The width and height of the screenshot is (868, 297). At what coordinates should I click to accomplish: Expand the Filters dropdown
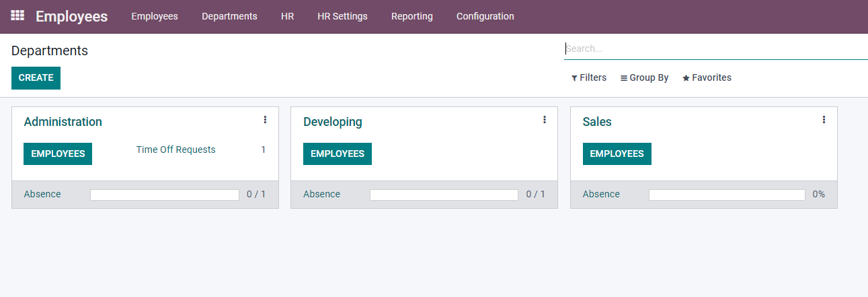pos(588,78)
